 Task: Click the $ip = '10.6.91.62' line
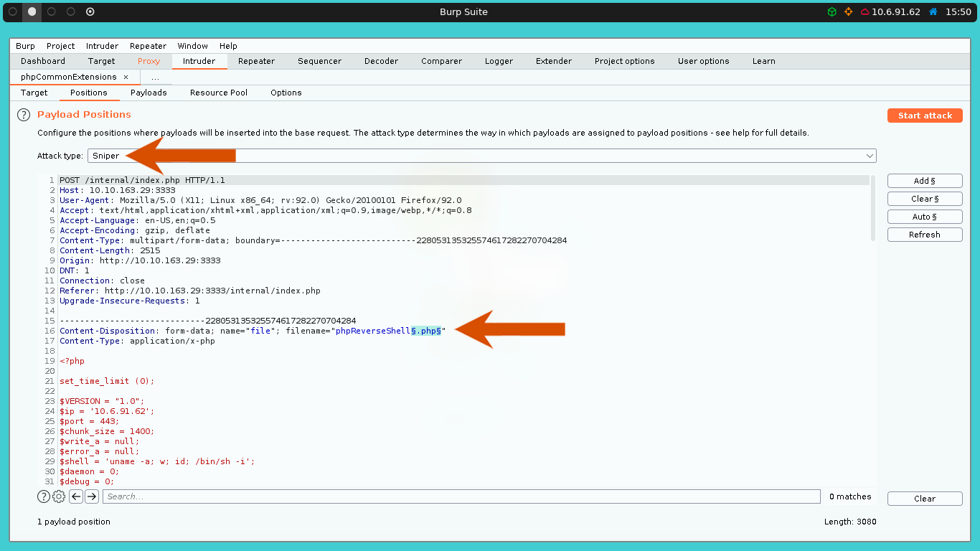[107, 411]
